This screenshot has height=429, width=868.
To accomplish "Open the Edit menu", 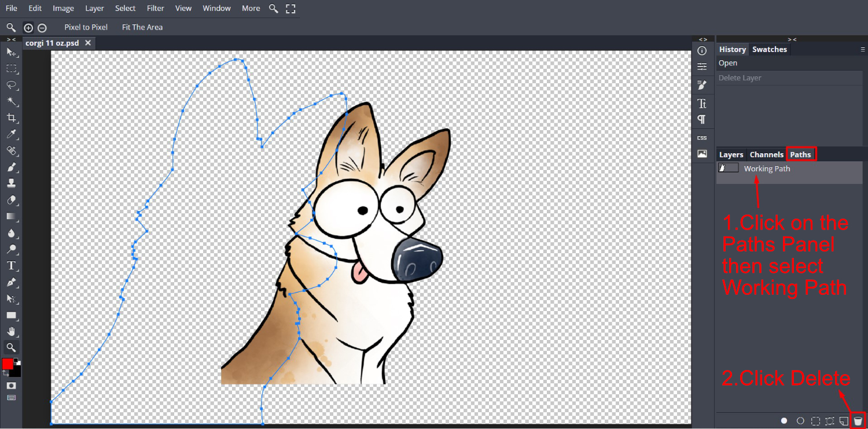I will (35, 9).
